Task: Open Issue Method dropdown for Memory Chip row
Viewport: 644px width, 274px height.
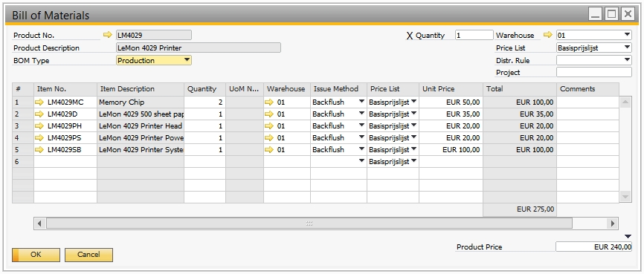Action: tap(361, 101)
